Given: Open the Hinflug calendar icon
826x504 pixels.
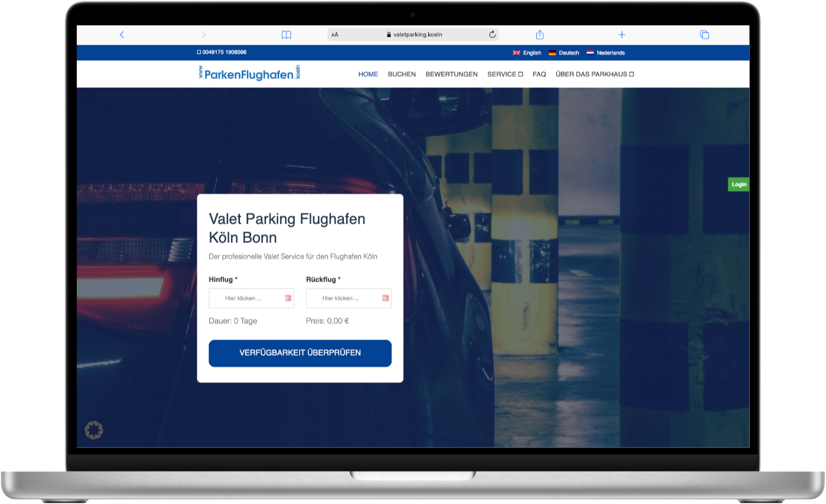Looking at the screenshot, I should click(x=288, y=298).
